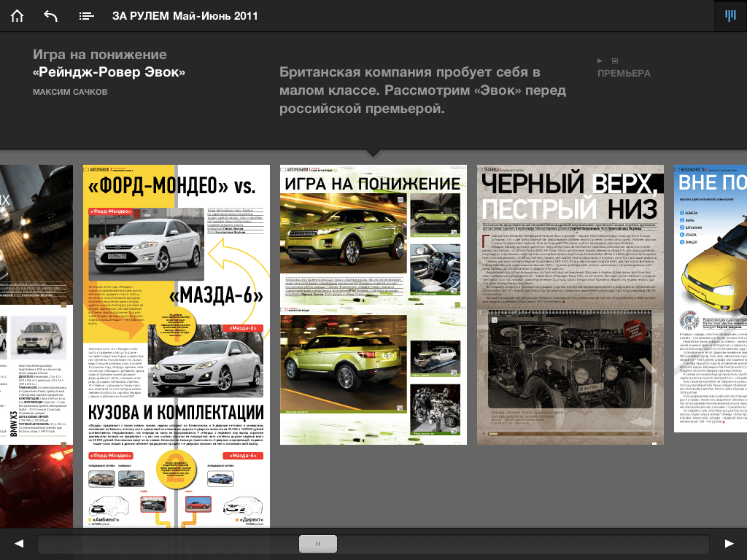Tap the article summary 'Британская компания пробует себя'
The width and height of the screenshot is (747, 560).
coord(422,90)
